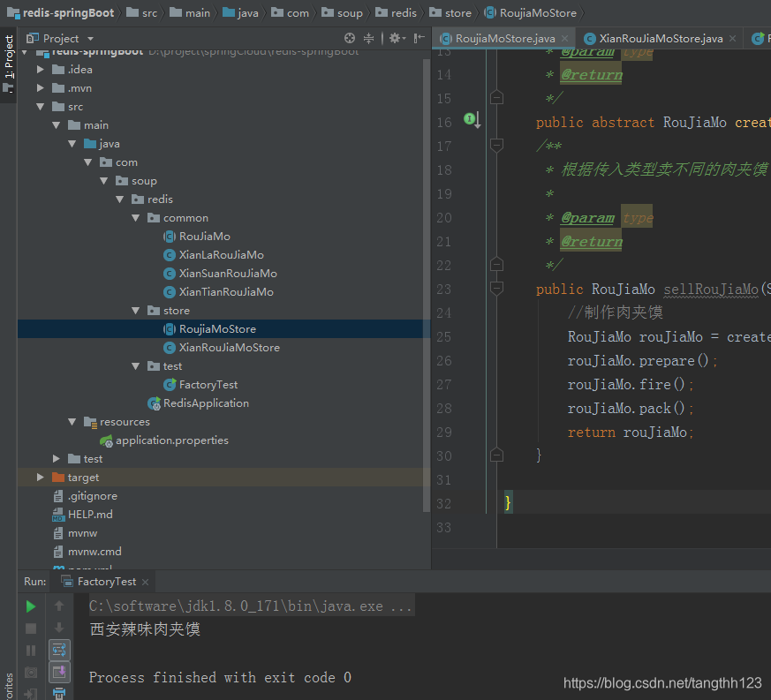Select the FactoryTest run tab
The width and height of the screenshot is (771, 700).
click(105, 582)
